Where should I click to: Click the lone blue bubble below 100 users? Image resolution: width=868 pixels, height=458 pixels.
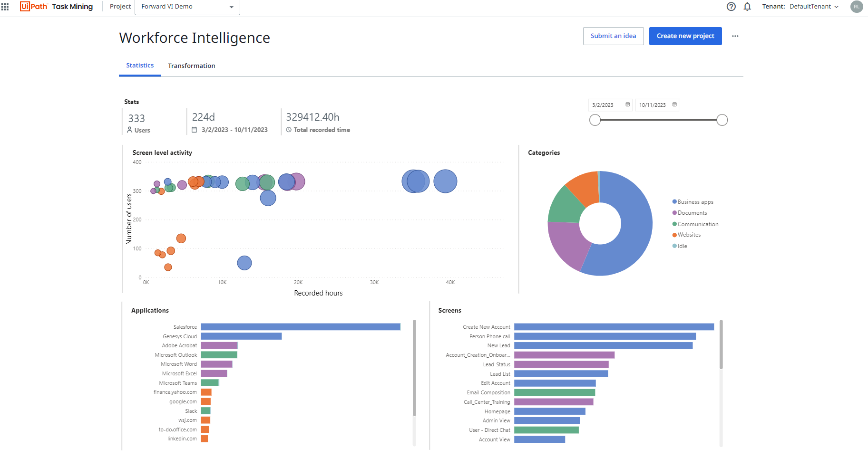point(244,263)
